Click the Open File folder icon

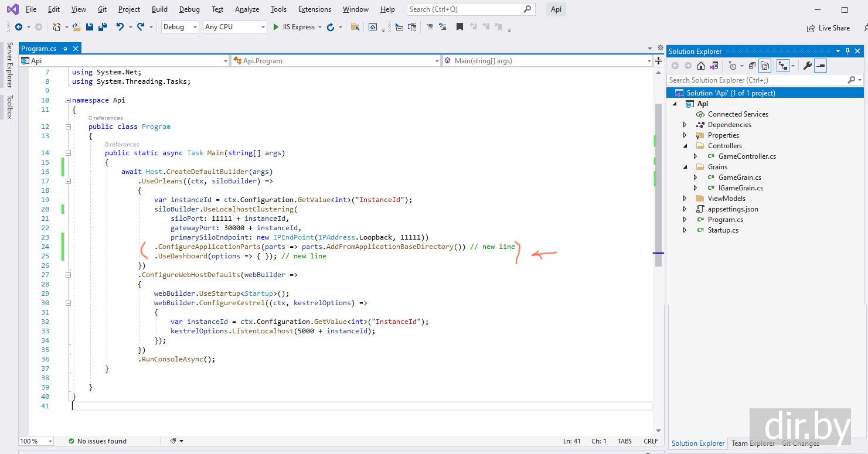click(76, 27)
